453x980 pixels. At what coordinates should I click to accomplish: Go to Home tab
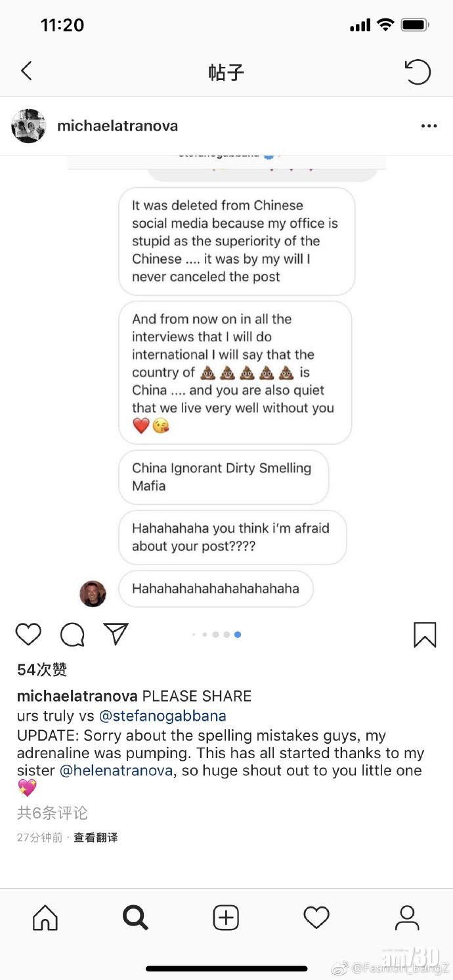tap(45, 918)
